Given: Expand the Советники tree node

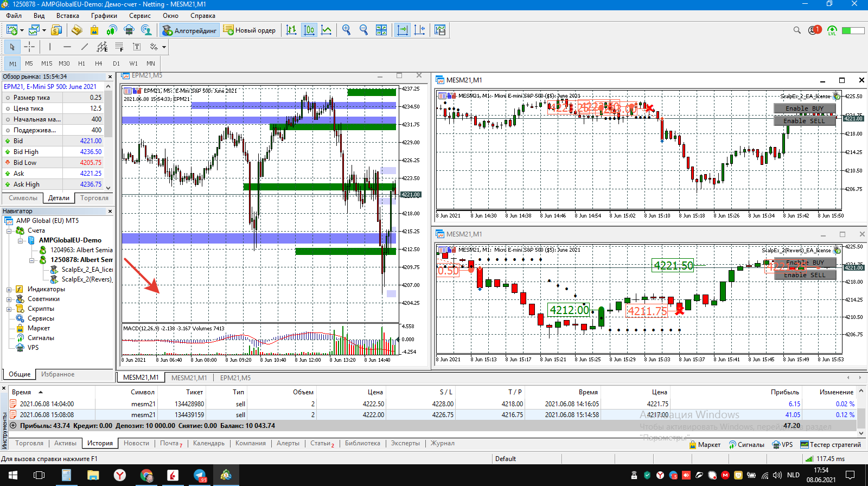Looking at the screenshot, I should pyautogui.click(x=9, y=299).
